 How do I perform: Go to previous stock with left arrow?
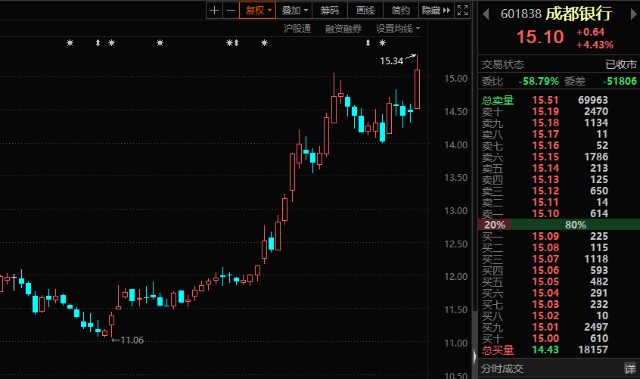[486, 14]
